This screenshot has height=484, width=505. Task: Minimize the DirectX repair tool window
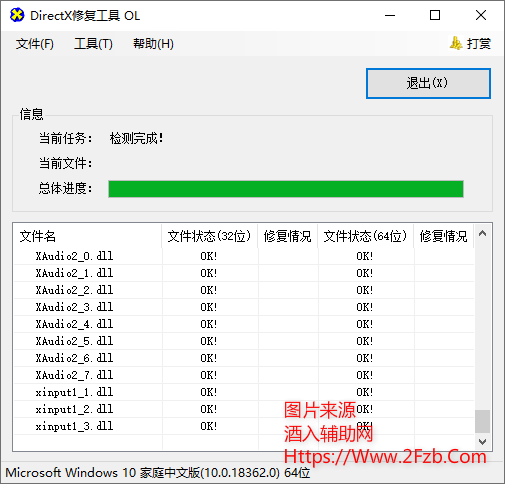click(x=390, y=15)
